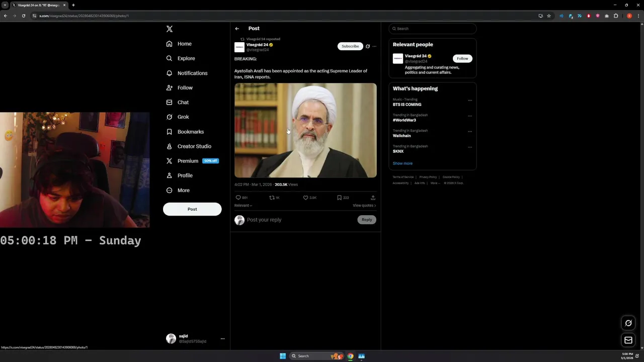Share the post via share icon

(373, 198)
